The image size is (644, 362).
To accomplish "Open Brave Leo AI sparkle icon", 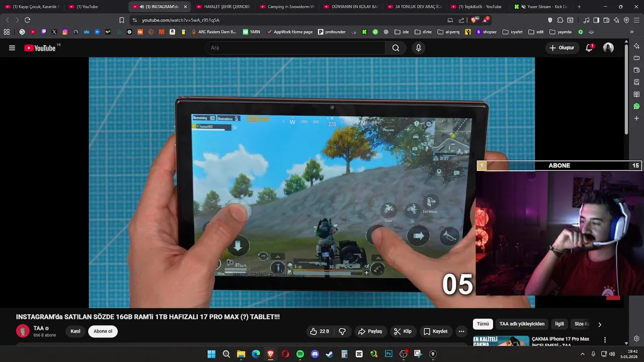I will click(x=616, y=20).
